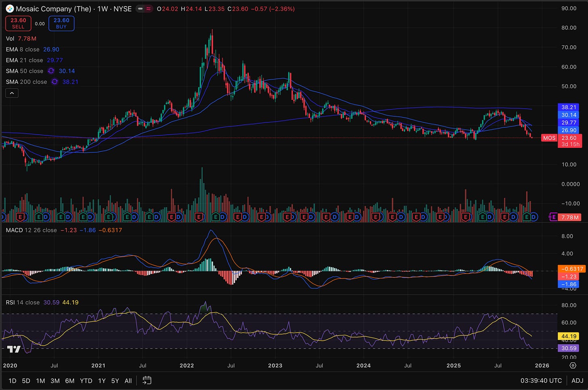Viewport: 588px width, 390px height.
Task: Click the Mosaic Company logo icon
Action: point(10,8)
